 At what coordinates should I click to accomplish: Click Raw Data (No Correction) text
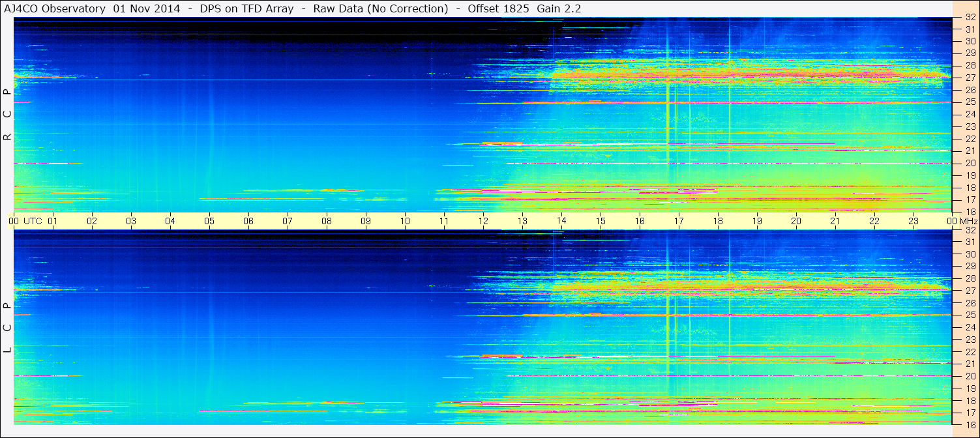pos(381,8)
